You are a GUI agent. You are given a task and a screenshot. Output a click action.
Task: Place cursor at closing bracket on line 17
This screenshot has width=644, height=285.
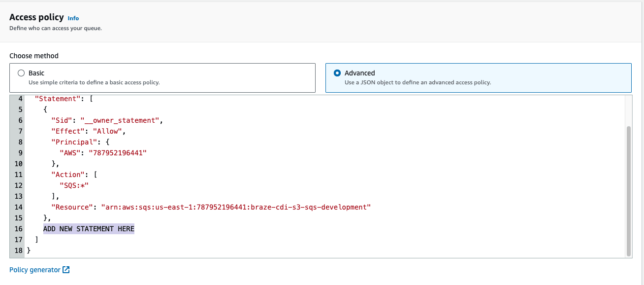pos(37,240)
